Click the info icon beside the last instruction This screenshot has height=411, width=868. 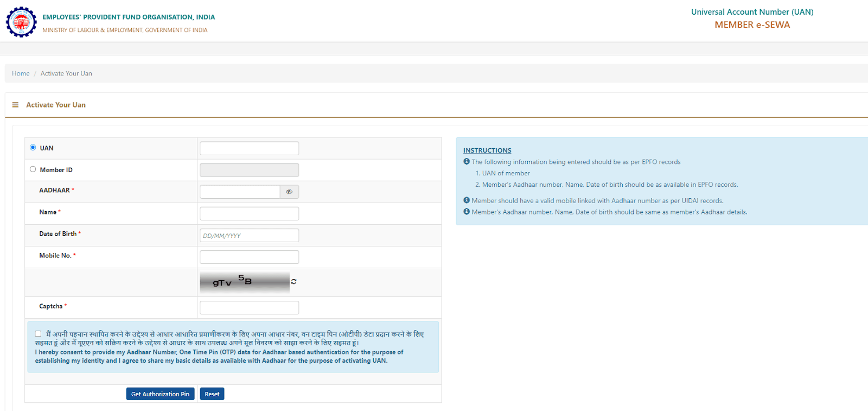pyautogui.click(x=467, y=212)
